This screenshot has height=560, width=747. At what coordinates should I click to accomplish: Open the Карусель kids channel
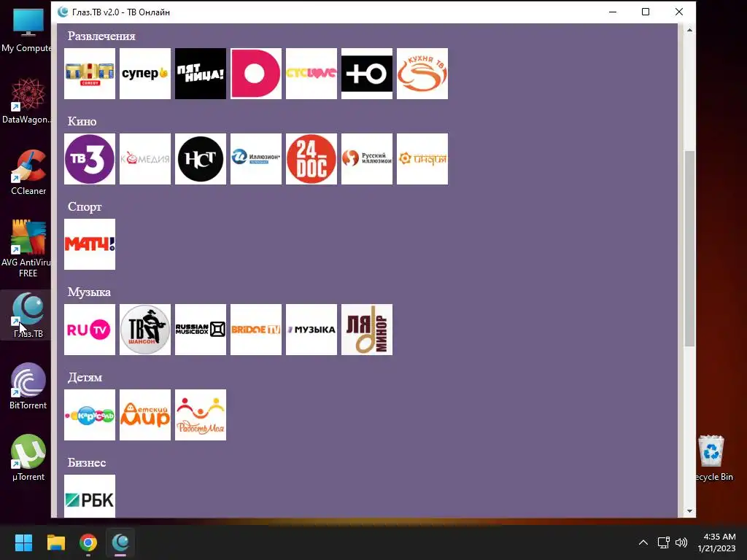pos(90,414)
